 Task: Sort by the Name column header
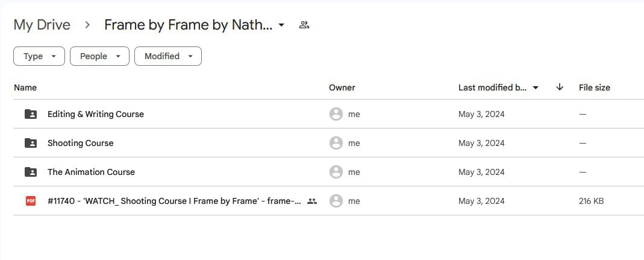click(x=25, y=87)
